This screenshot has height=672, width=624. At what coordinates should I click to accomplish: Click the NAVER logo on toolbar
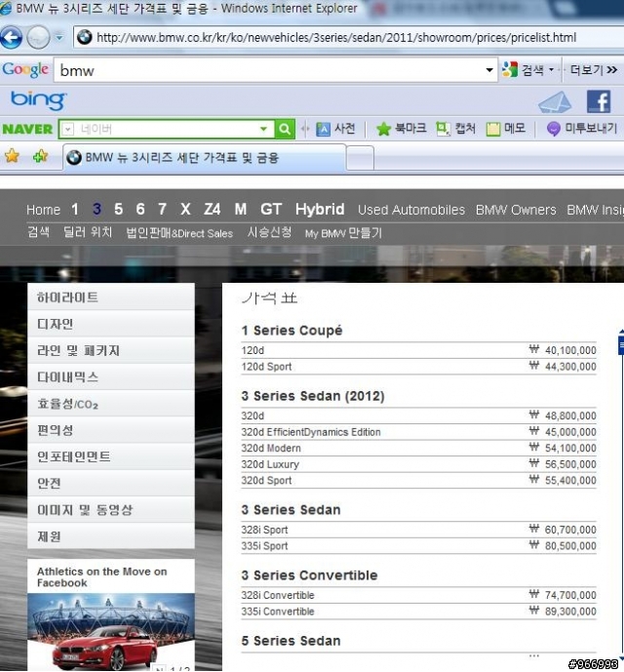coord(27,129)
